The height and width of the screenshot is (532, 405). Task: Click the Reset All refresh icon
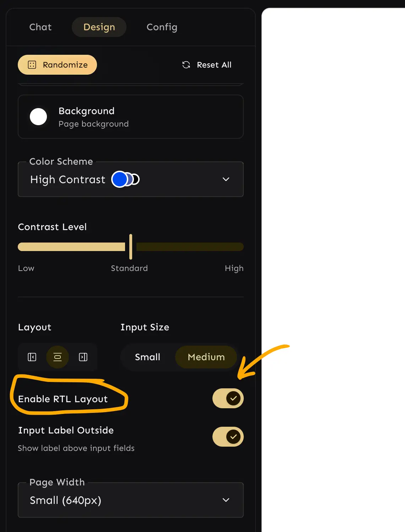point(186,65)
